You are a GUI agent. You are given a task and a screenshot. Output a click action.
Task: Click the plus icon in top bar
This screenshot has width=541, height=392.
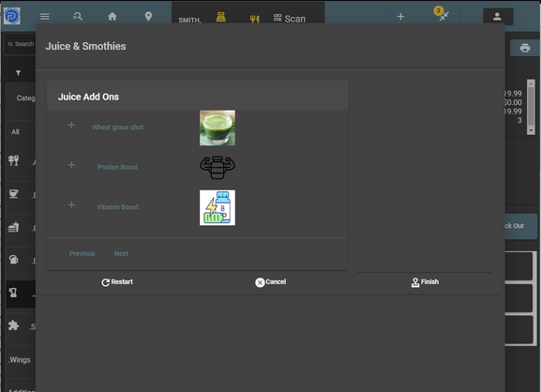click(x=400, y=17)
